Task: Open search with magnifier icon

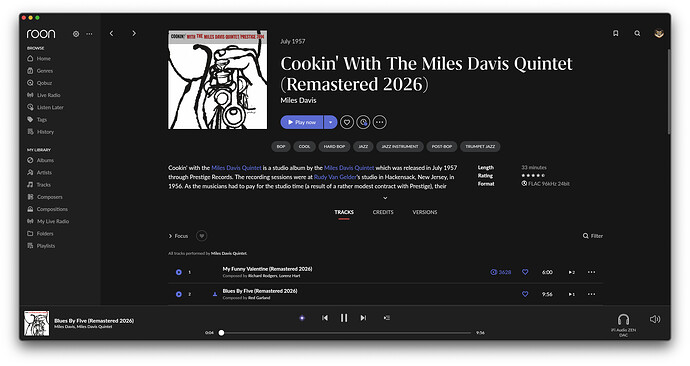Action: pyautogui.click(x=637, y=33)
